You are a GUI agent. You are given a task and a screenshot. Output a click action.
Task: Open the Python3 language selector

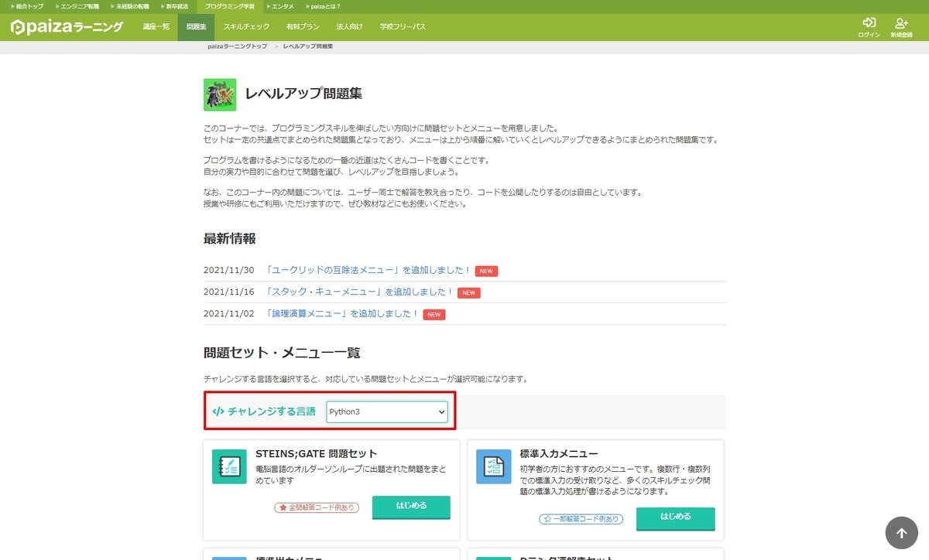[x=386, y=411]
